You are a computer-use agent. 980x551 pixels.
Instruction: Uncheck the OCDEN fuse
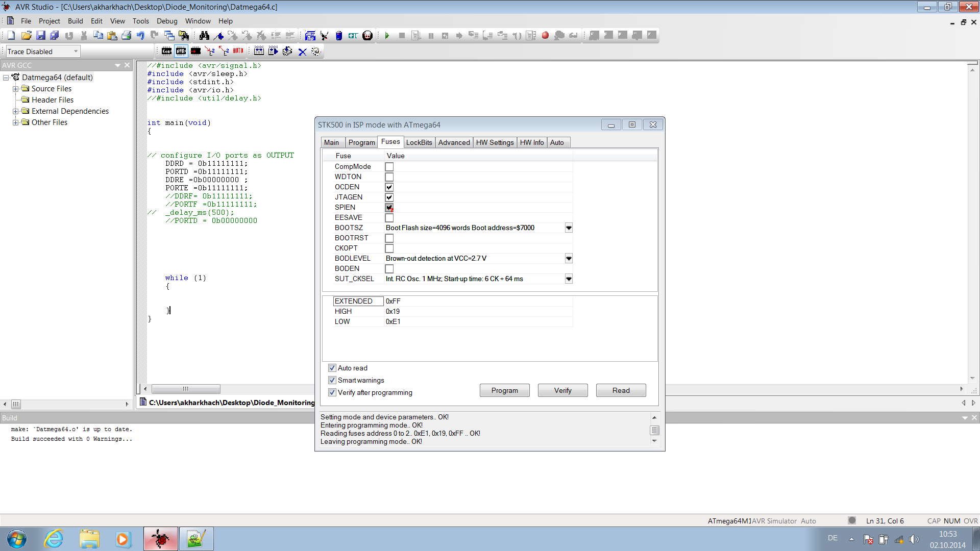[389, 187]
